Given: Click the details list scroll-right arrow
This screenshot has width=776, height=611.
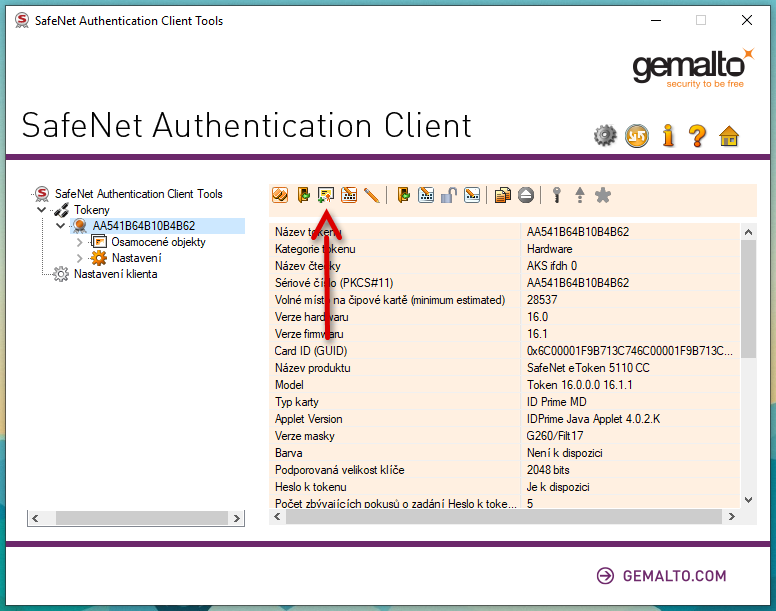Looking at the screenshot, I should (x=731, y=517).
